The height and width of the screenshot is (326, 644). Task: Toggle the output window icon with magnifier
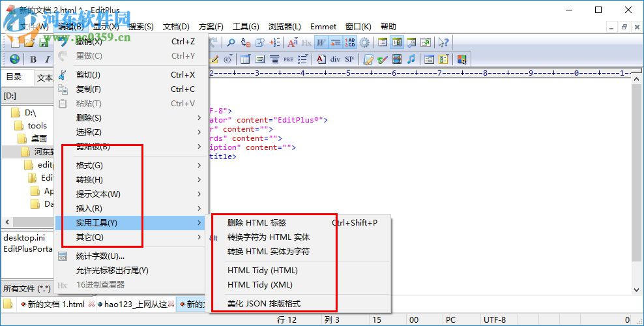pos(411,42)
